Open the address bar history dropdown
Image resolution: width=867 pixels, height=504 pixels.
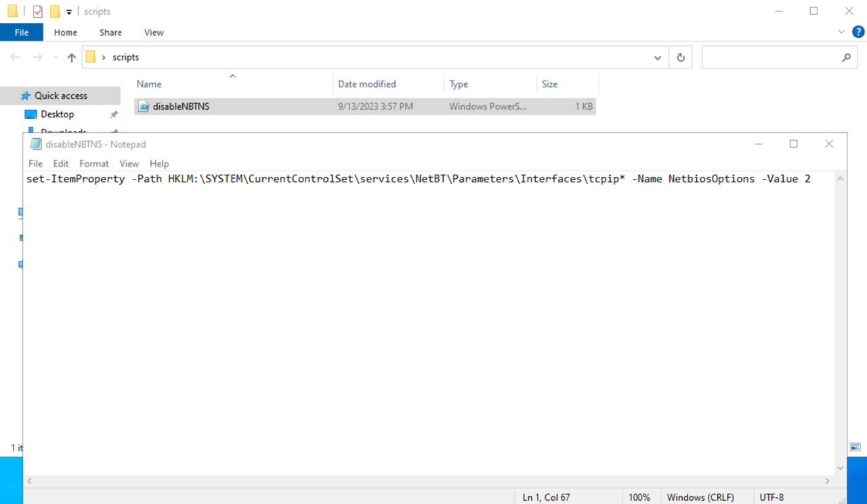coord(656,57)
